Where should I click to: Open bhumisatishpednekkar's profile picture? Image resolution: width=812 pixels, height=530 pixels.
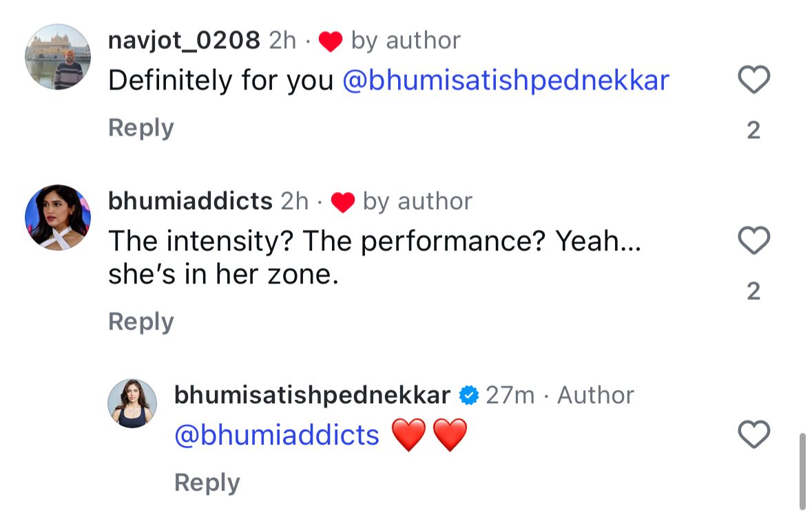point(132,403)
